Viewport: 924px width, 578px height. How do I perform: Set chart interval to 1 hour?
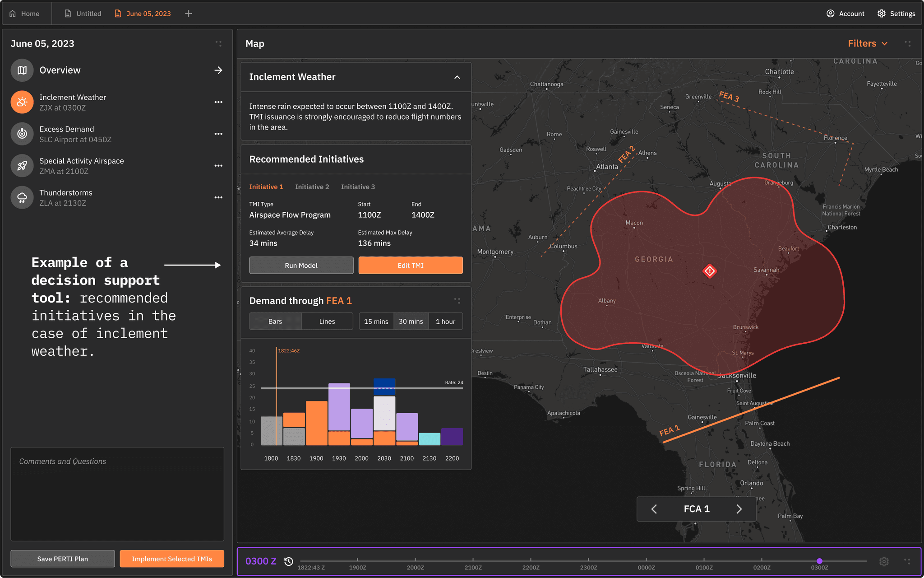[445, 322]
